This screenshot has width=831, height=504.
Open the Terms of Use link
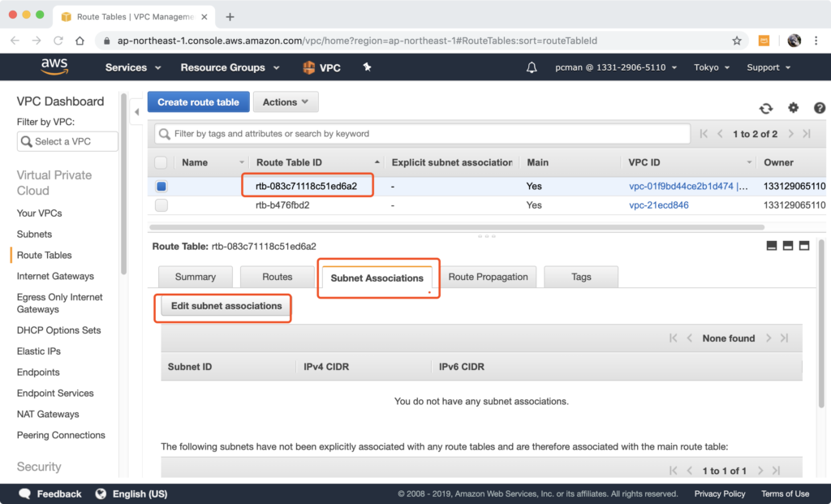(786, 494)
